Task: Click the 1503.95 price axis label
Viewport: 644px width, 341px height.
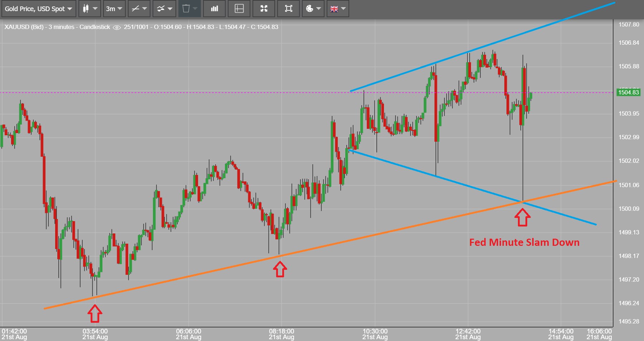Action: coord(629,113)
